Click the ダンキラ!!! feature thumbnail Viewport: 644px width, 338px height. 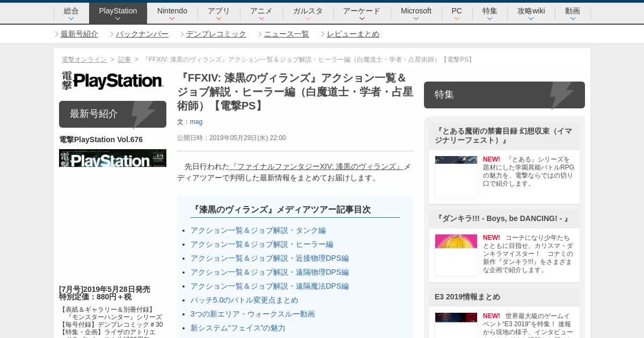[x=456, y=255]
